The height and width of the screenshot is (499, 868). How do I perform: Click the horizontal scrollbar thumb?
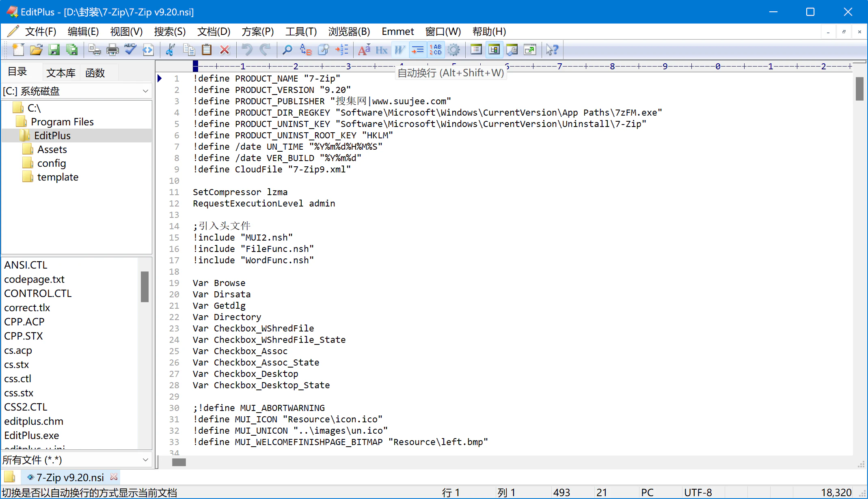tap(179, 462)
